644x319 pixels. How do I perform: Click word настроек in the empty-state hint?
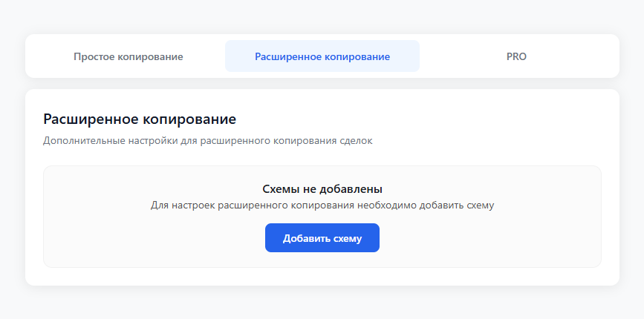point(192,205)
